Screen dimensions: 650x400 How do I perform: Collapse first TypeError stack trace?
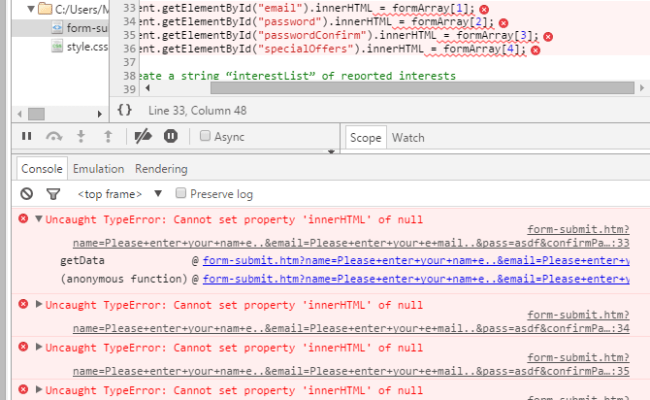point(39,218)
